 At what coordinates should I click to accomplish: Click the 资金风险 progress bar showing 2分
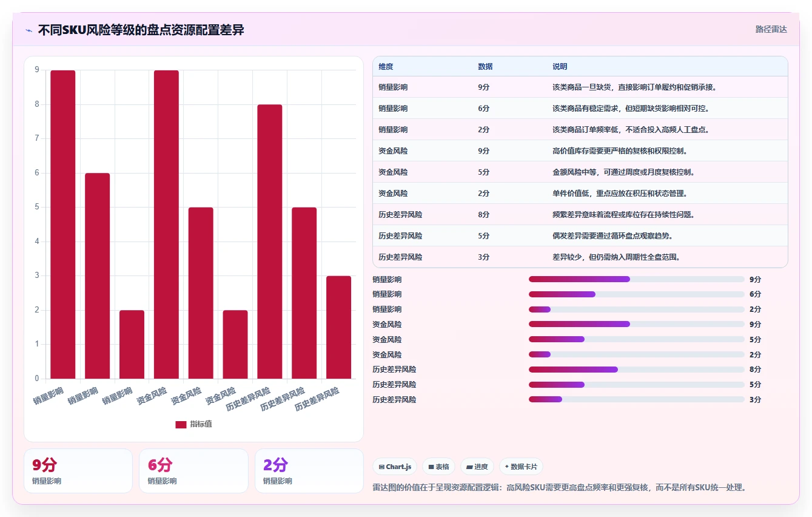[637, 354]
